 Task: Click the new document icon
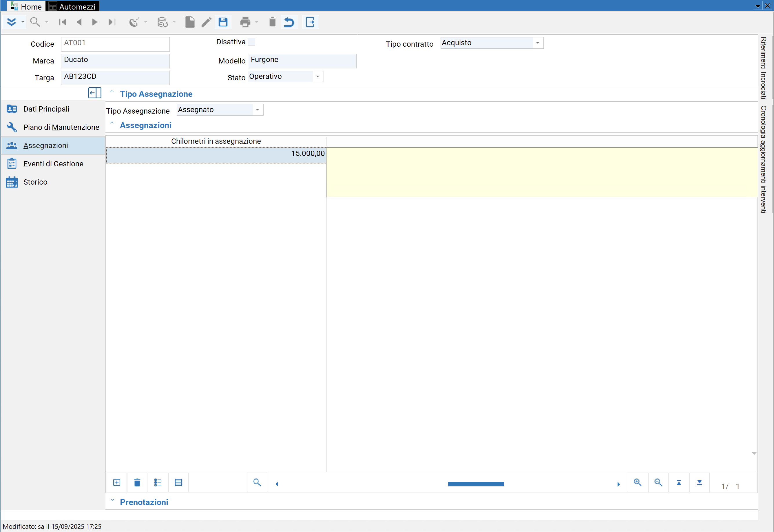[x=189, y=22]
